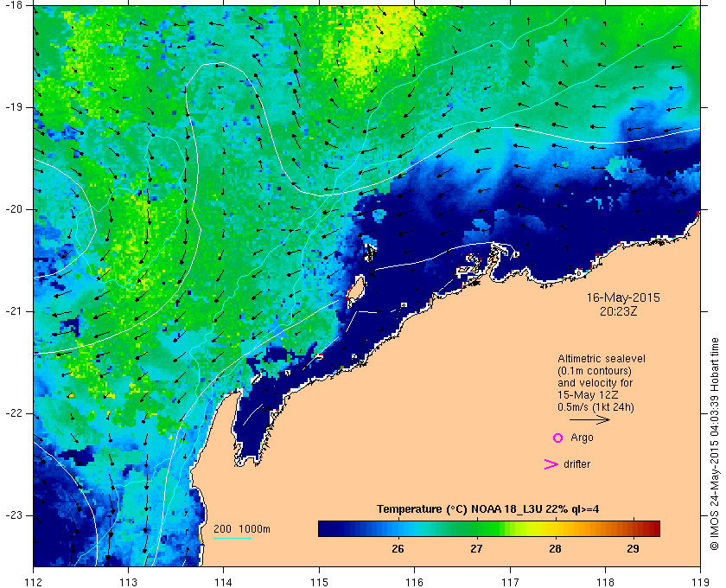
Task: Click the 29 value on color bar scale
Action: [x=633, y=549]
